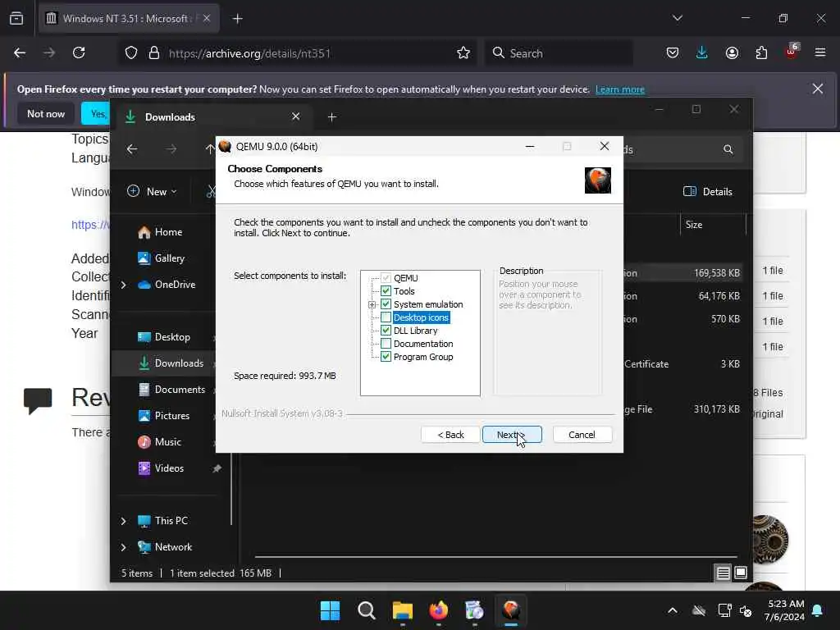Open Documents folder in Explorer sidebar
Screen dimensions: 840x630
click(x=172, y=390)
